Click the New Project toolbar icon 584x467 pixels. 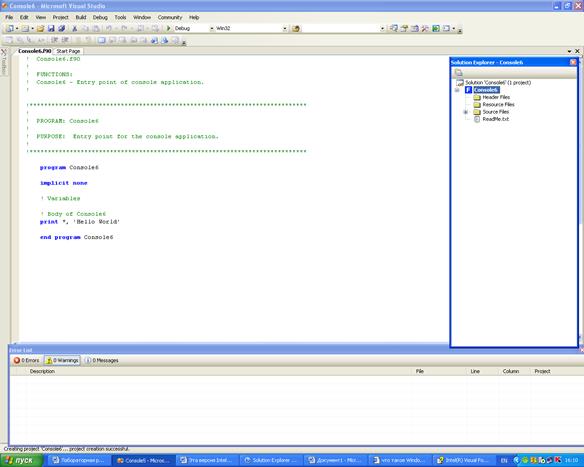click(x=9, y=28)
